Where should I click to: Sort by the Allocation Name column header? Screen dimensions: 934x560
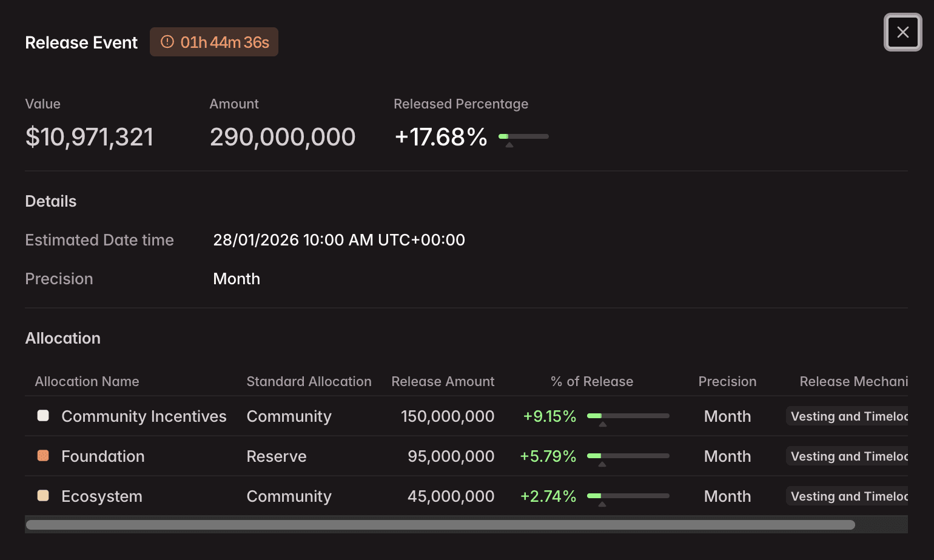[x=87, y=381]
